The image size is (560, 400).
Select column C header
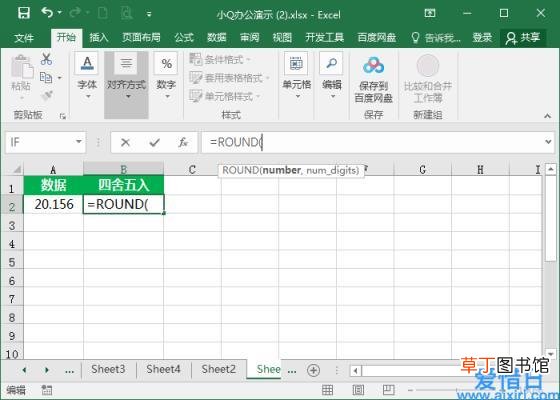[192, 169]
